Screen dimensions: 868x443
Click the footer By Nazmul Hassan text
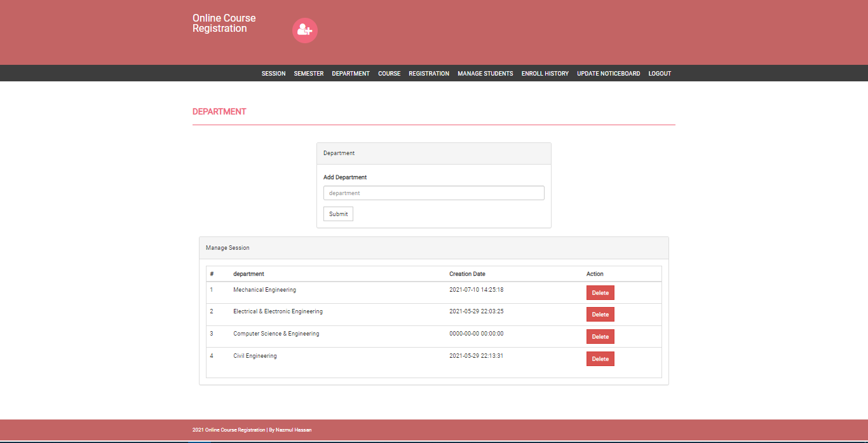(x=292, y=430)
